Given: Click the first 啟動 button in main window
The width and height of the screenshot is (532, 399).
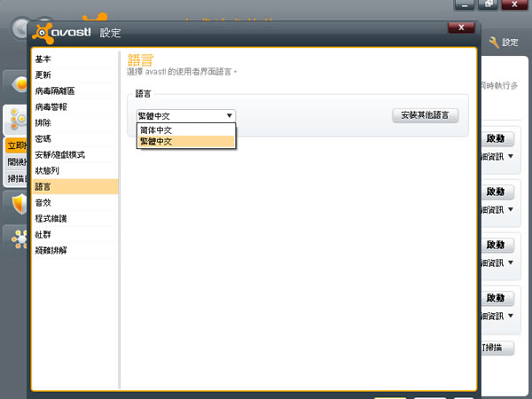Looking at the screenshot, I should point(497,138).
